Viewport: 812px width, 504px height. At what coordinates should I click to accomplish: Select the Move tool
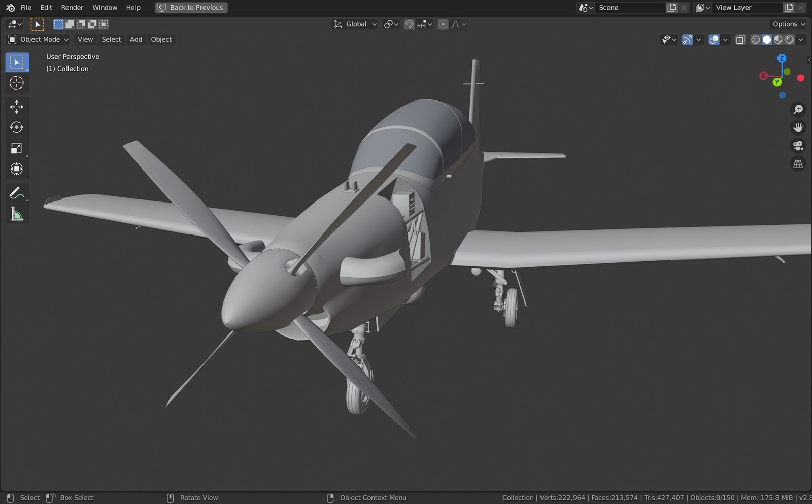tap(17, 107)
